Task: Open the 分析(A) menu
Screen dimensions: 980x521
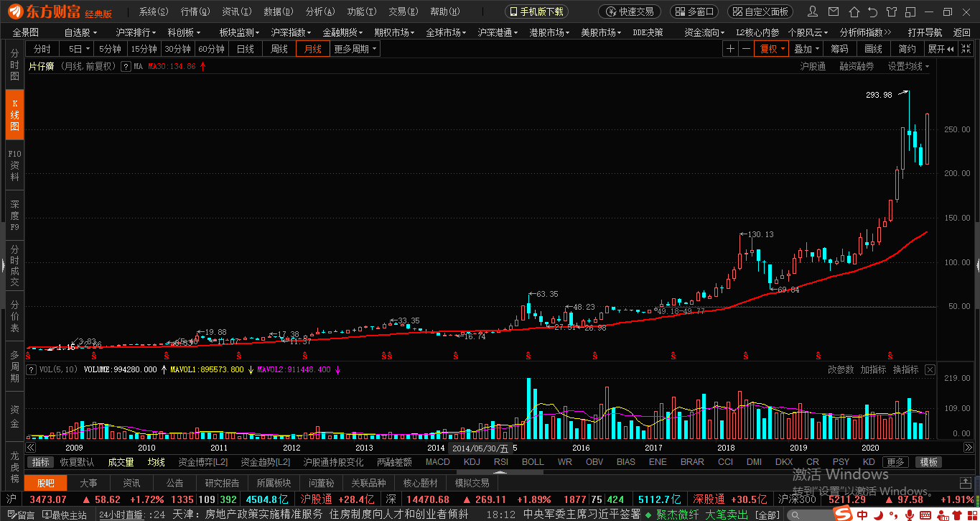Action: coord(320,11)
